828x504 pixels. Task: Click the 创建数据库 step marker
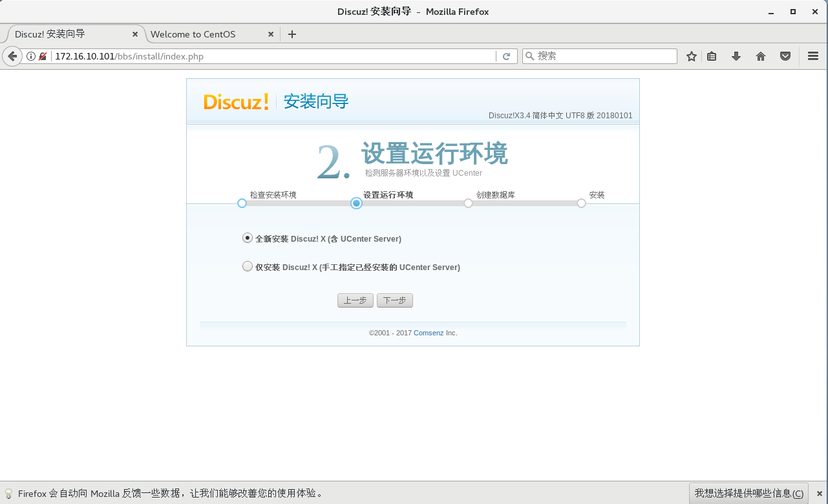coord(469,203)
